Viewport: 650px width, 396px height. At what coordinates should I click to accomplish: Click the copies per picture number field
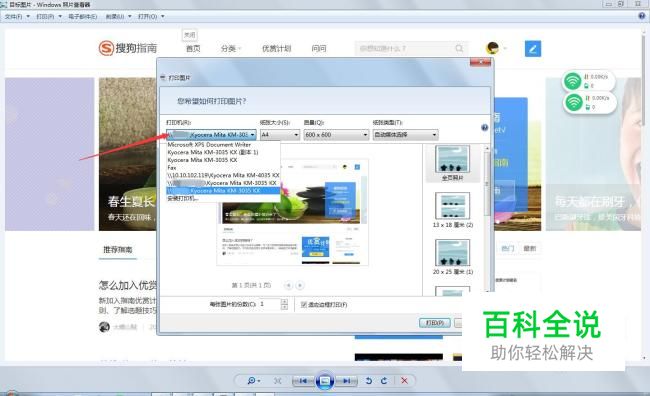pos(269,304)
